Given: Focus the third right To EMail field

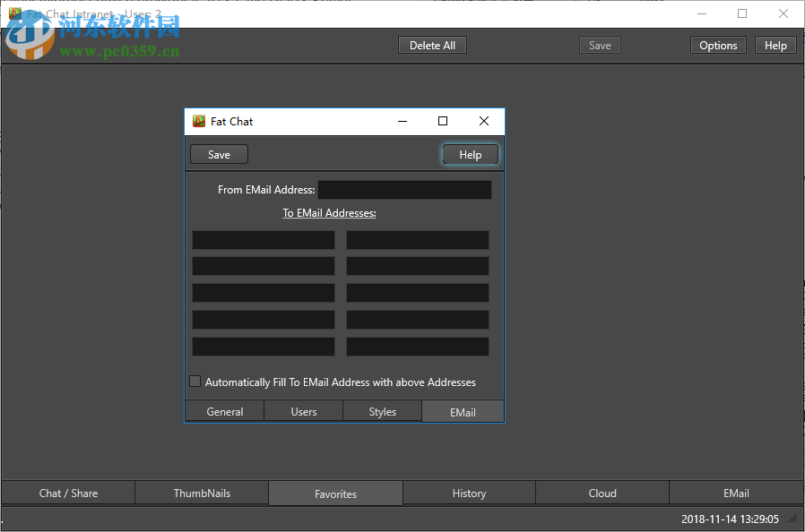Looking at the screenshot, I should pos(418,293).
